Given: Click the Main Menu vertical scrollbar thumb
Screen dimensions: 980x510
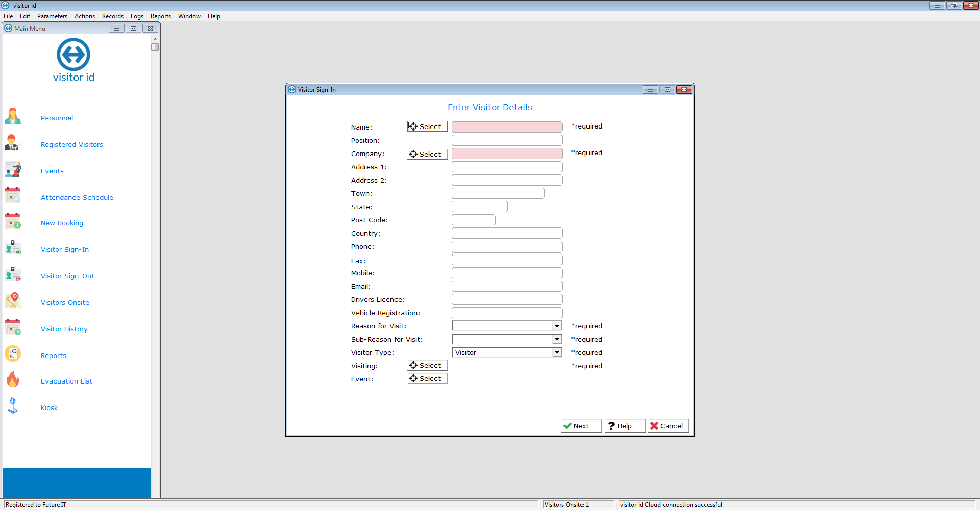Looking at the screenshot, I should click(x=155, y=47).
